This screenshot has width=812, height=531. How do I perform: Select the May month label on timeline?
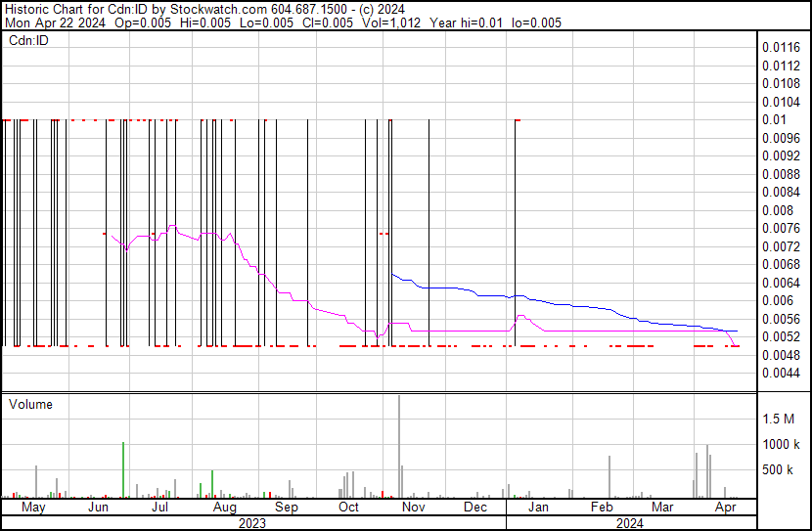click(33, 508)
